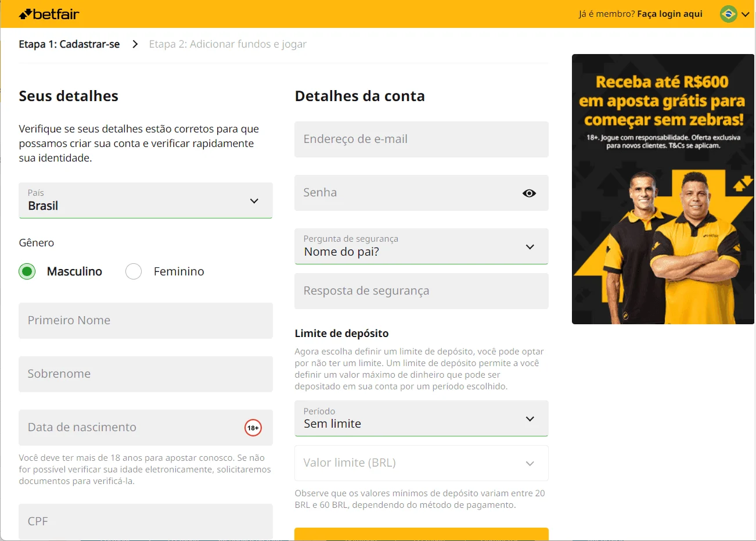756x541 pixels.
Task: Click the breadcrumb chevron between steps
Action: [135, 44]
